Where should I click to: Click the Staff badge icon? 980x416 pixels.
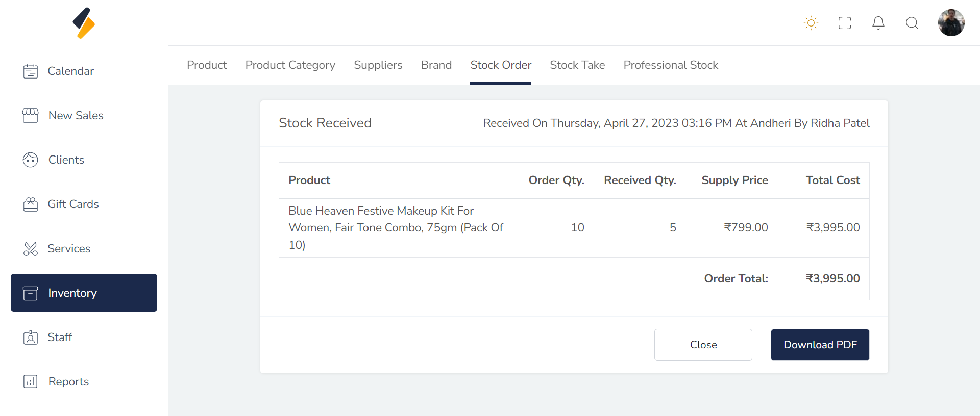pyautogui.click(x=31, y=337)
